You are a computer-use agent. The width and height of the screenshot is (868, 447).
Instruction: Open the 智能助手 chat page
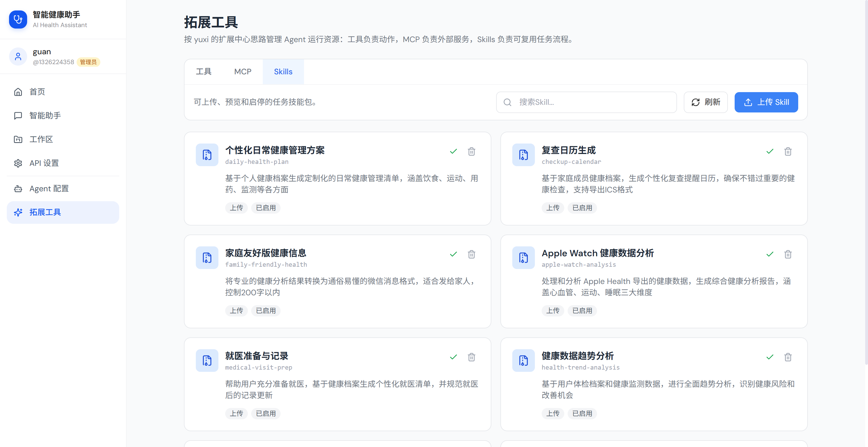coord(63,116)
